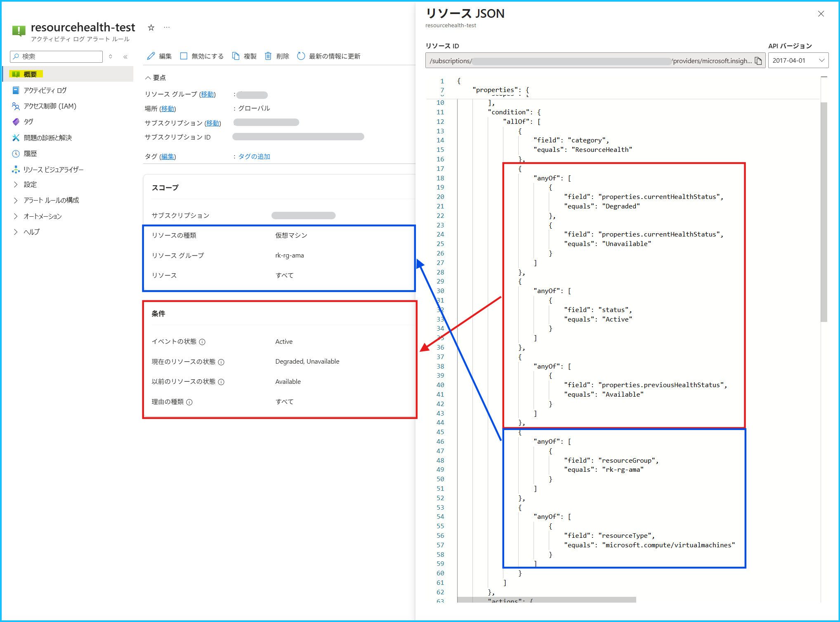Refresh with 最新の情報に更新
Viewport: 840px width, 622px height.
coord(328,56)
